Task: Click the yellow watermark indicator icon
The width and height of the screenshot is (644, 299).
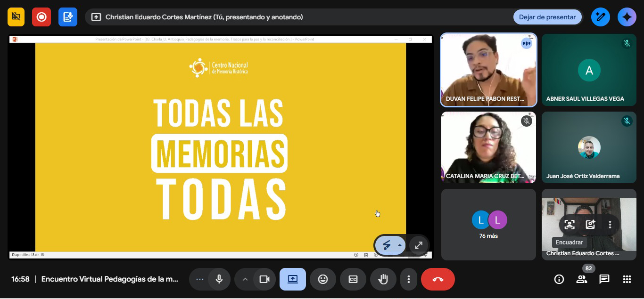Action: click(x=16, y=17)
